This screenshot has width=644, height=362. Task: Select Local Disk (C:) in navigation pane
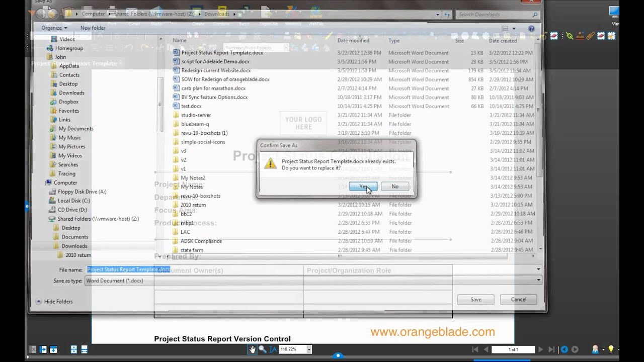[x=73, y=201]
